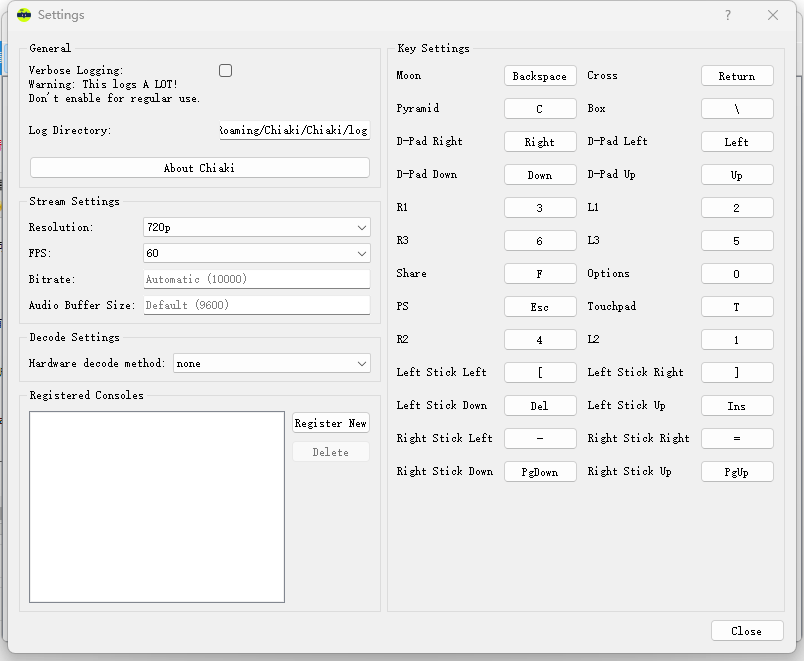Click D-Pad Right key binding button
804x661 pixels.
540,142
